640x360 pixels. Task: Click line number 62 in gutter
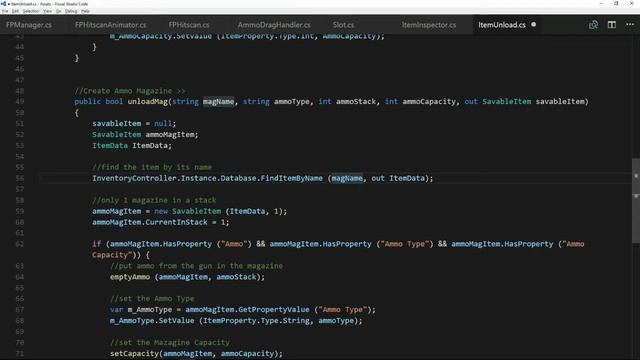coord(20,244)
